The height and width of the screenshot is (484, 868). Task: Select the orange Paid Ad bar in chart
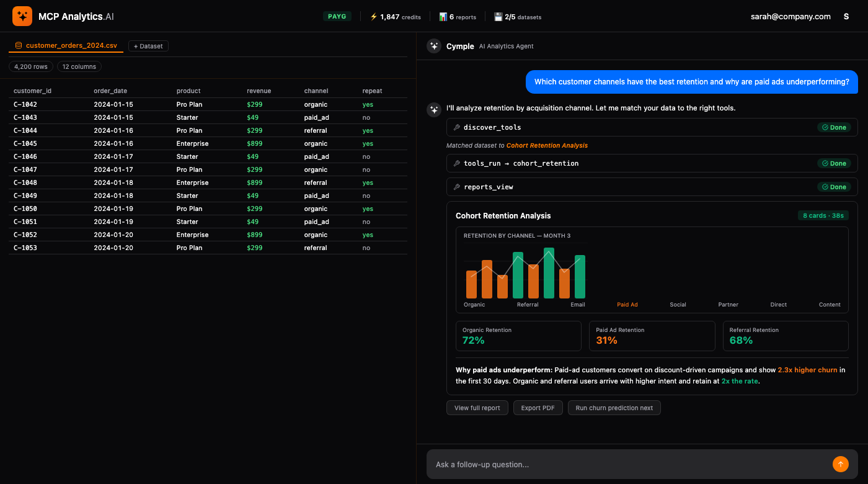627,304
